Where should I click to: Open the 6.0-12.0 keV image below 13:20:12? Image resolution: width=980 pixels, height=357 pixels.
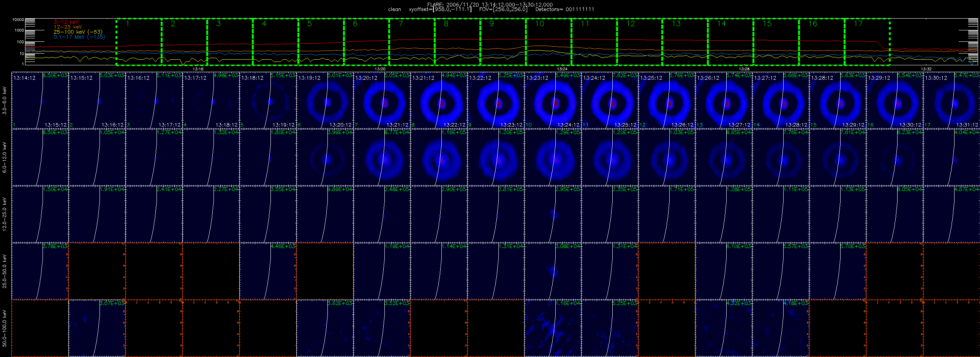coord(382,157)
